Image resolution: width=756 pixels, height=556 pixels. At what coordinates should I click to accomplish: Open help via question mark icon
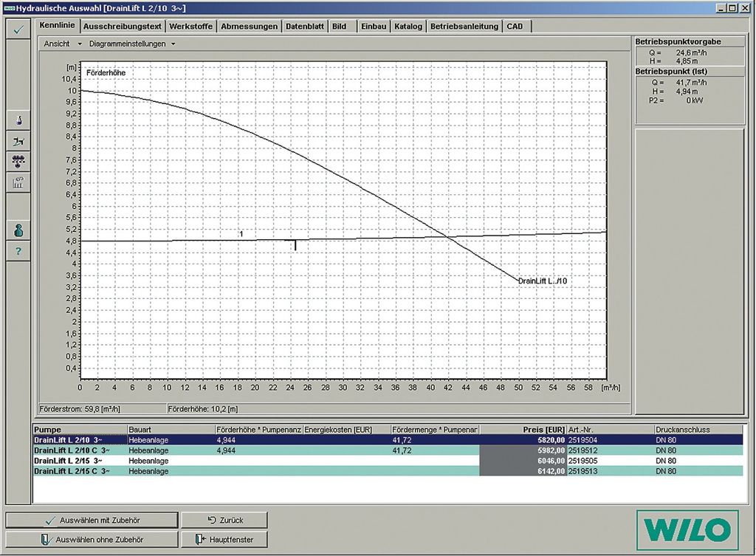[18, 251]
